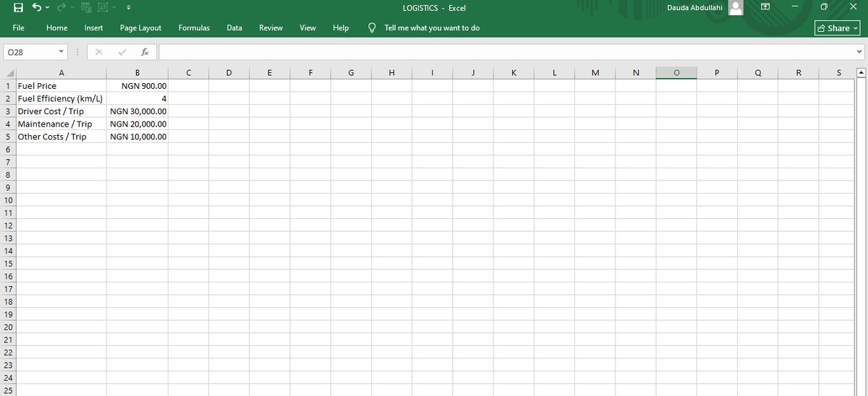Image resolution: width=868 pixels, height=396 pixels.
Task: Expand Customize Quick Access Toolbar arrow
Action: [x=128, y=7]
